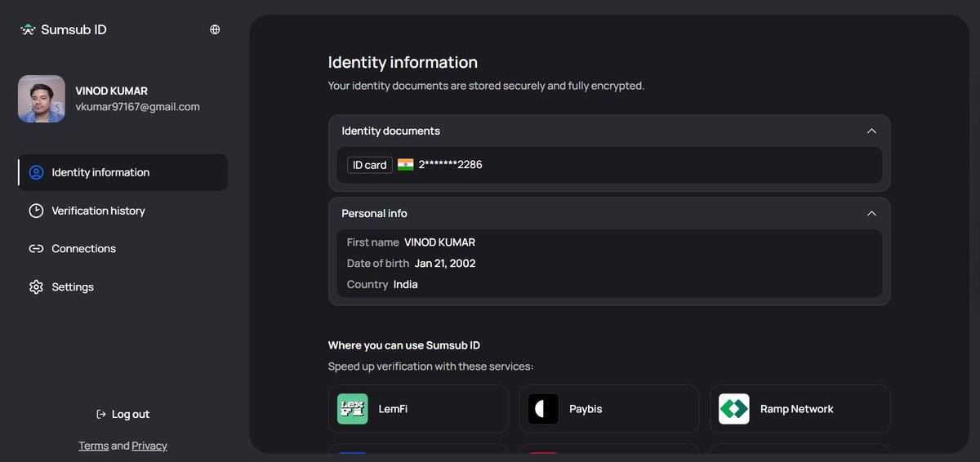
Task: Collapse the Personal info section
Action: pos(871,213)
